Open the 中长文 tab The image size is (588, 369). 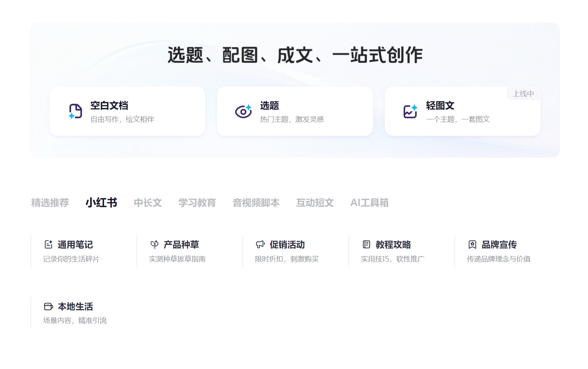(148, 202)
